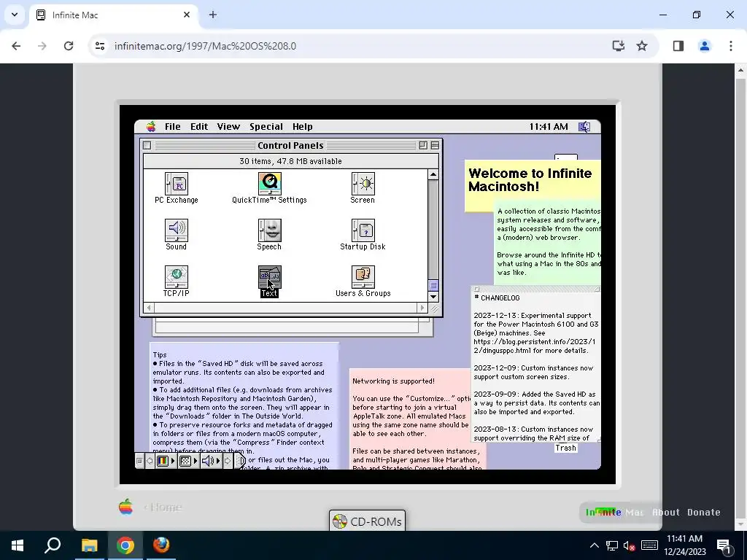Click the Control Panels resize grow box
Viewport: 747px width, 560px height.
pyautogui.click(x=433, y=308)
